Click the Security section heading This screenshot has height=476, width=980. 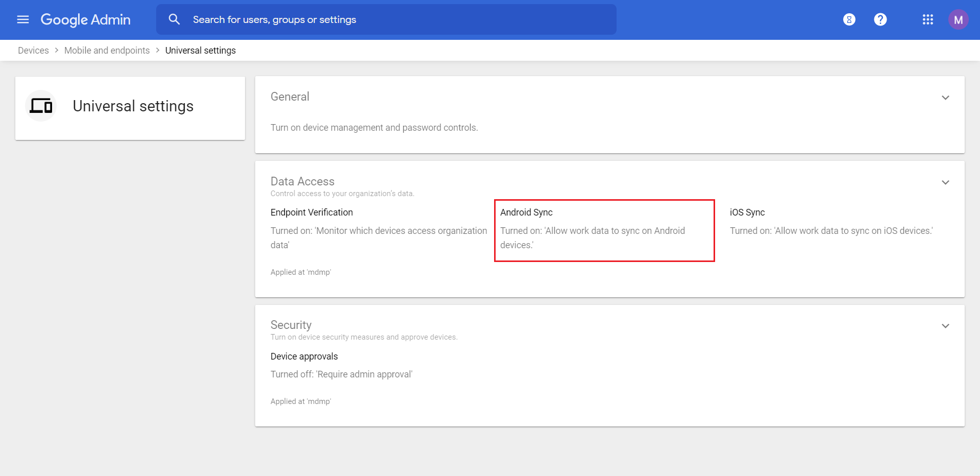(291, 325)
